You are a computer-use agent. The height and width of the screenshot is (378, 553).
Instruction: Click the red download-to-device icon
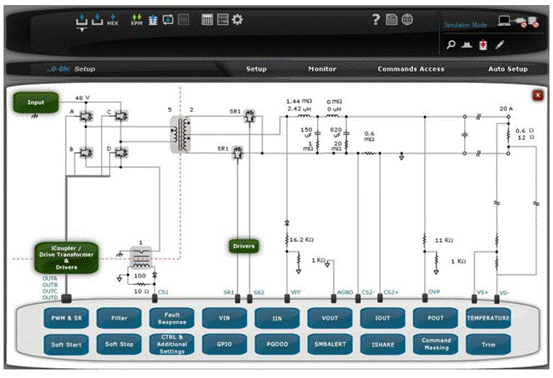[483, 45]
